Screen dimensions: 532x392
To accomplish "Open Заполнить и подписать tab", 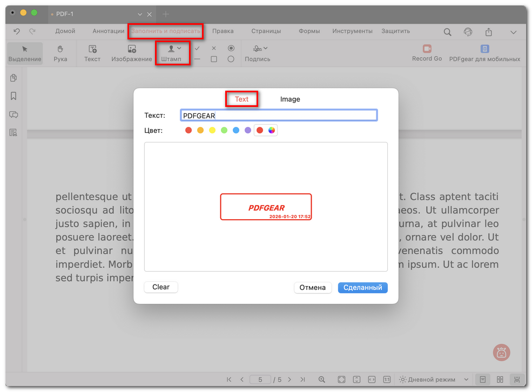I will point(166,31).
